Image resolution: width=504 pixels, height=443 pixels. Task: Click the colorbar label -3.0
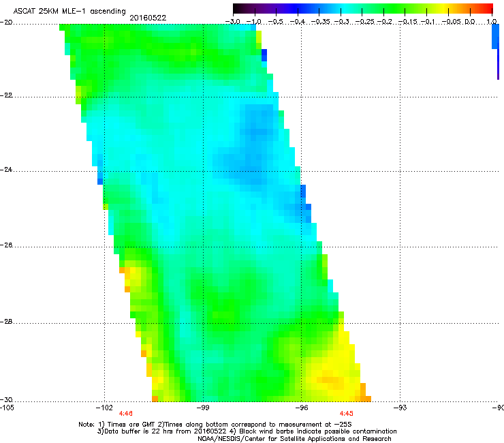pyautogui.click(x=233, y=22)
